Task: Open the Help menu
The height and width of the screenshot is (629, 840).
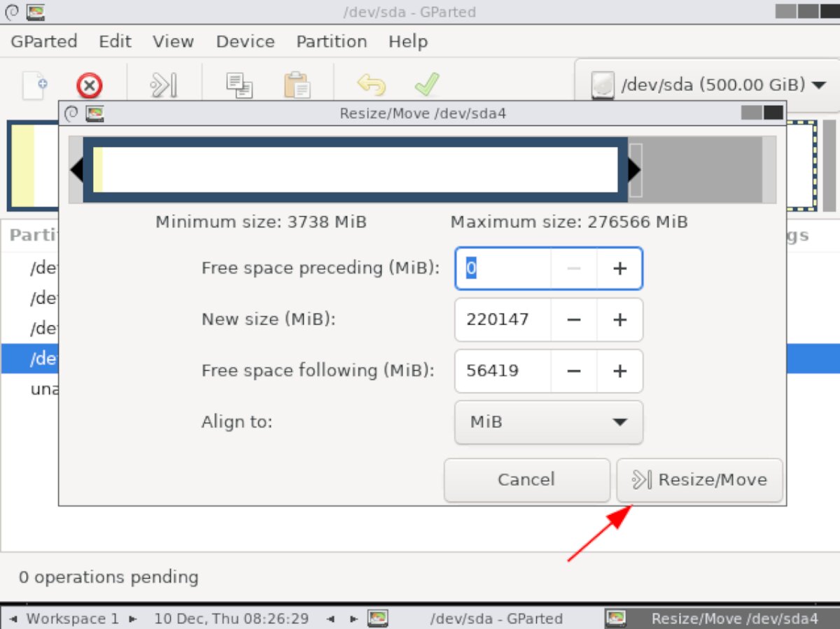Action: click(408, 41)
